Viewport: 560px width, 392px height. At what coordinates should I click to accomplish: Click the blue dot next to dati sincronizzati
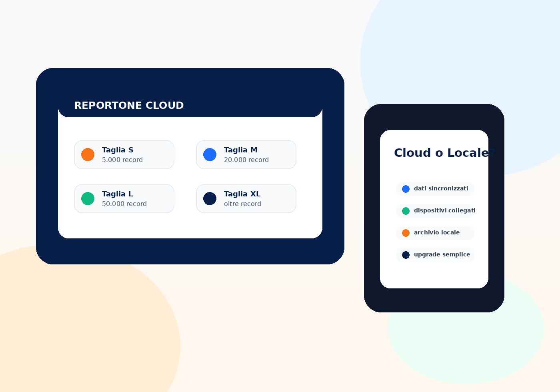(406, 189)
